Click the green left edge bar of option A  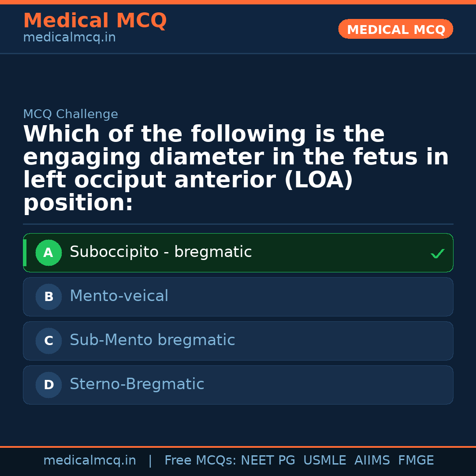tap(25, 253)
